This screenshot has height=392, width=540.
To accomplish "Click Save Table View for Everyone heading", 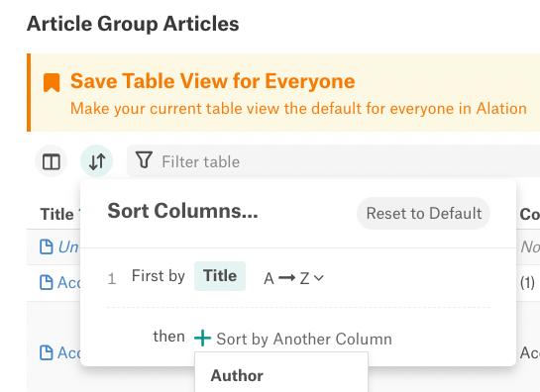I will (x=212, y=81).
